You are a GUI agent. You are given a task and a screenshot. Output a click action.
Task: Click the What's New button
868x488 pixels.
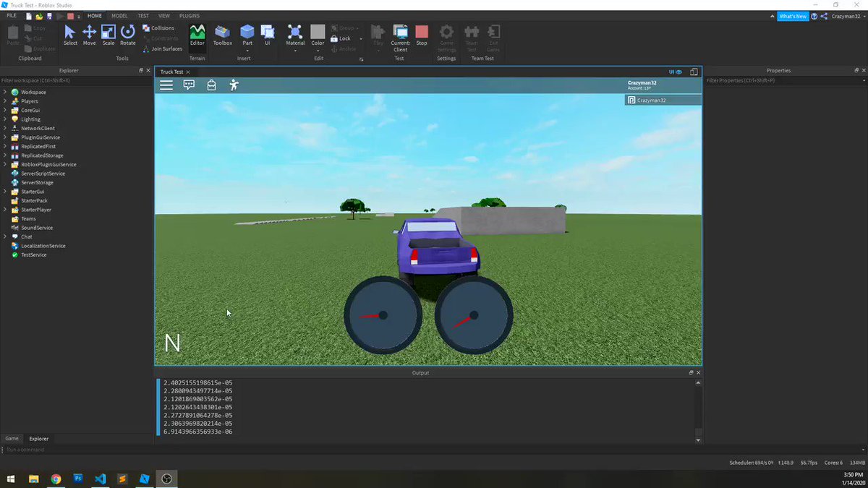coord(793,16)
